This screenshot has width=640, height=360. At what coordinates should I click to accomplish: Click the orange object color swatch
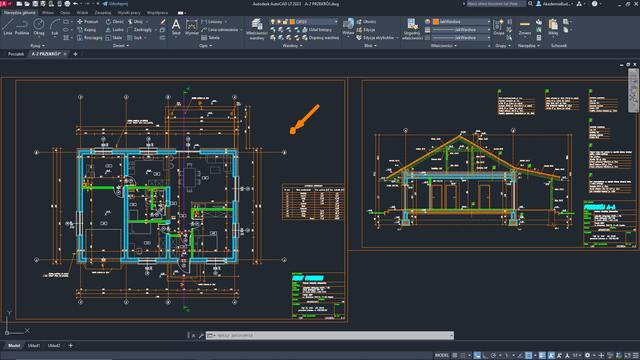coord(436,22)
